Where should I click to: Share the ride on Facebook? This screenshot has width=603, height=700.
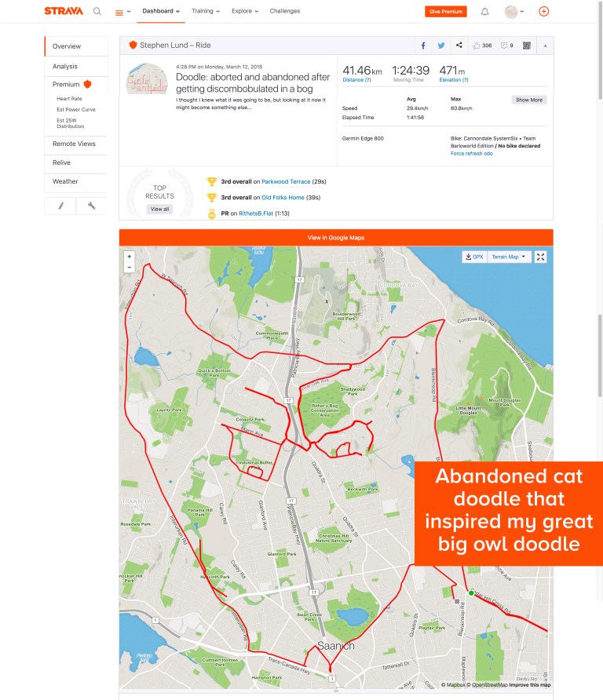(x=423, y=46)
